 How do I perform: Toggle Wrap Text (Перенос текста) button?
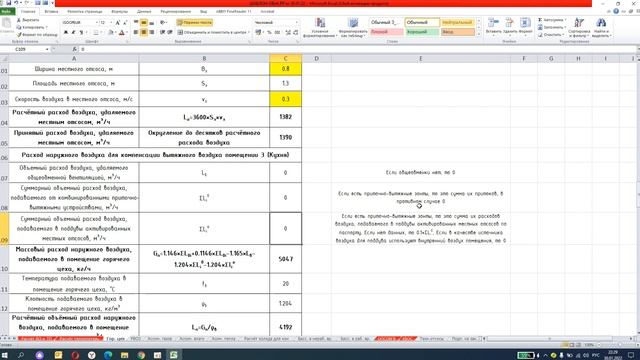point(195,23)
